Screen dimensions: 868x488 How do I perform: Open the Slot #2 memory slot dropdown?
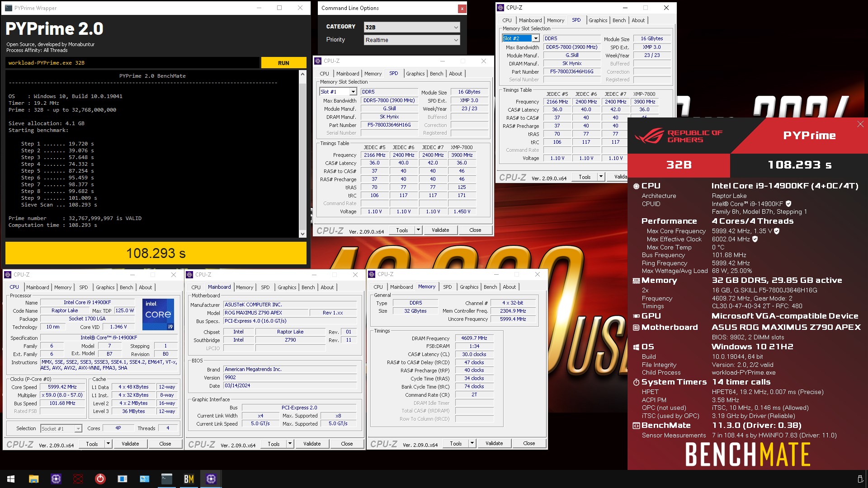(521, 38)
